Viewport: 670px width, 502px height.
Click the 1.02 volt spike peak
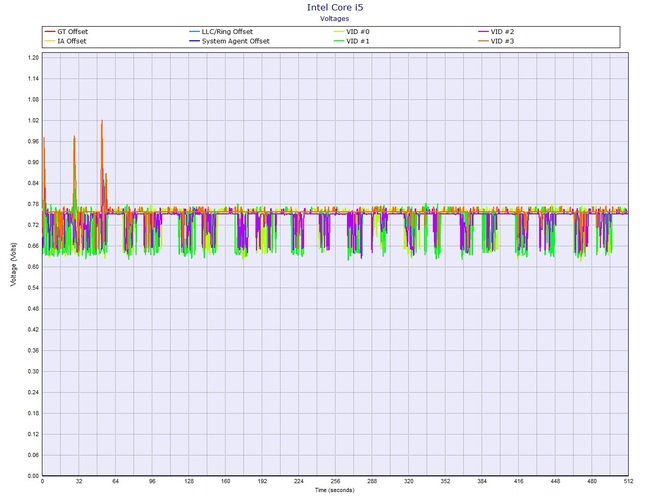pos(102,121)
